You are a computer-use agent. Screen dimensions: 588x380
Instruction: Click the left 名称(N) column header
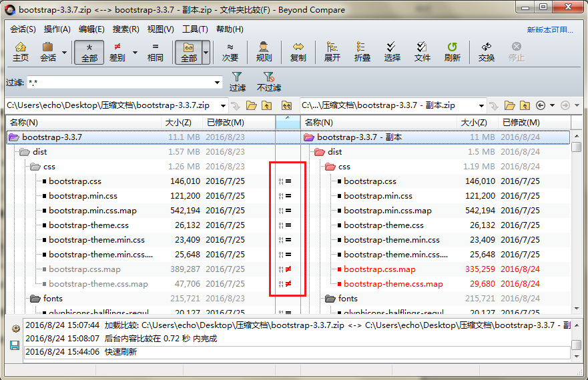click(x=83, y=123)
